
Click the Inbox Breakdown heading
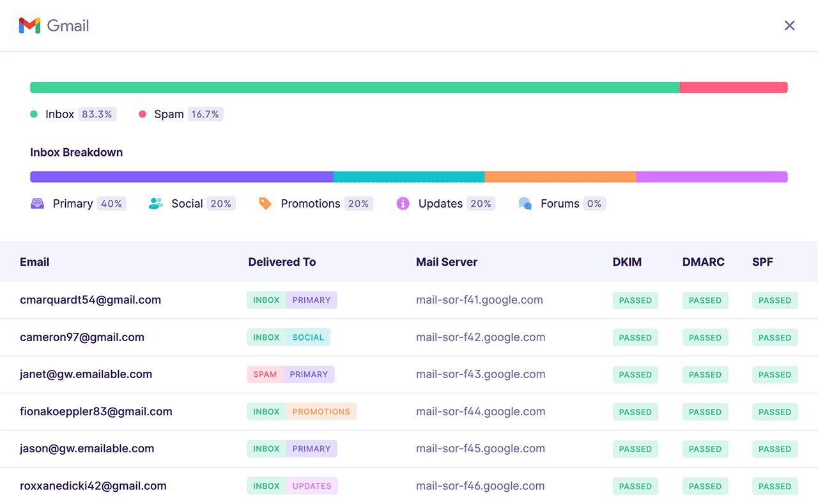(76, 153)
